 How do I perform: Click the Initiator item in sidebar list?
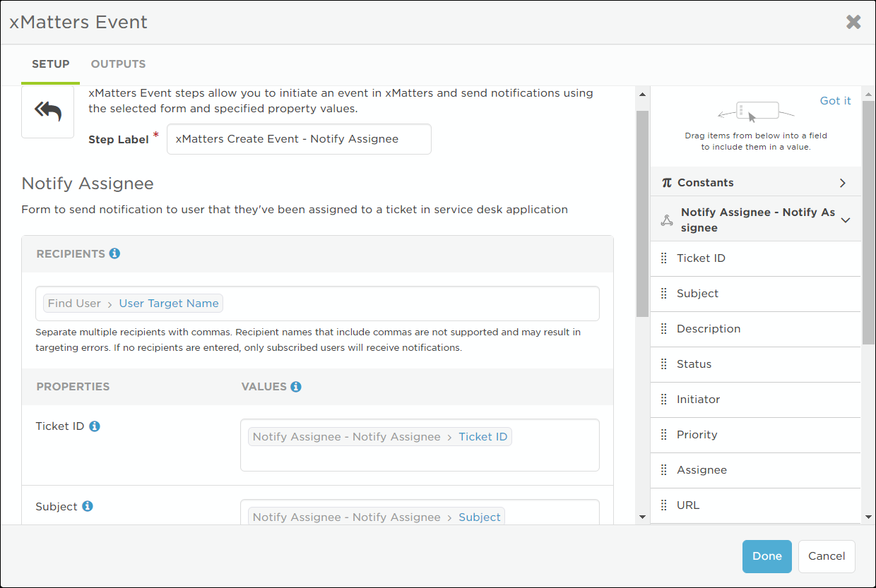(756, 400)
